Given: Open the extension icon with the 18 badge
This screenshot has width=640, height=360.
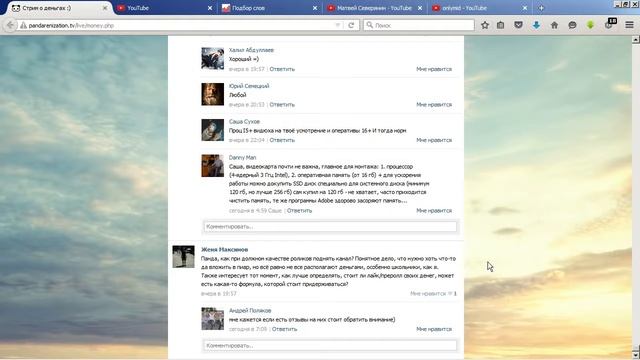Looking at the screenshot, I should pyautogui.click(x=610, y=24).
